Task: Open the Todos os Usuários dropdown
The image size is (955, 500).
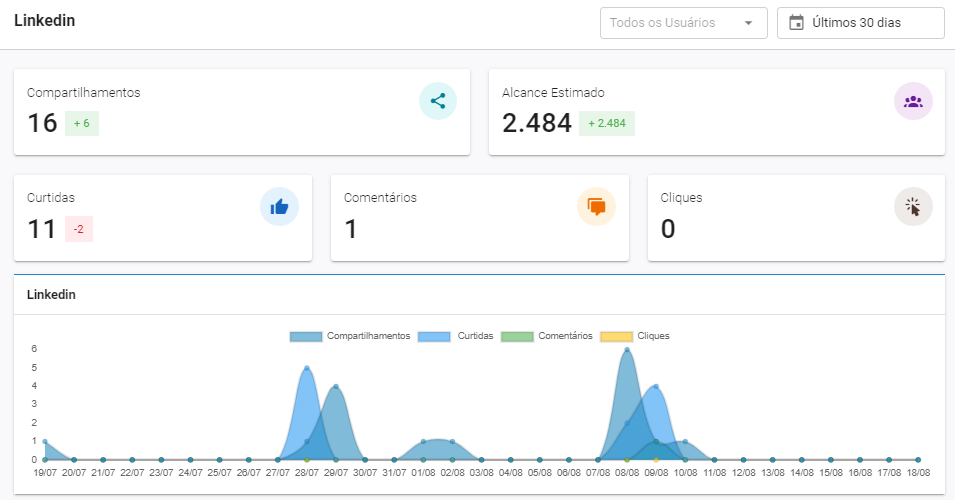Action: click(670, 23)
